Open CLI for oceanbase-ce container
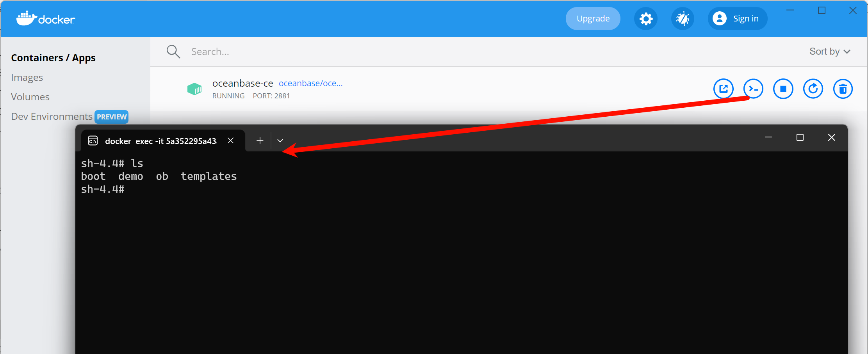Image resolution: width=868 pixels, height=354 pixels. pos(754,89)
